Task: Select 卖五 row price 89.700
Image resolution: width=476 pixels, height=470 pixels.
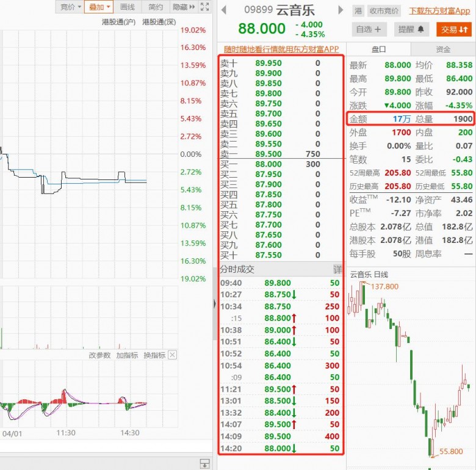Action: coord(269,114)
